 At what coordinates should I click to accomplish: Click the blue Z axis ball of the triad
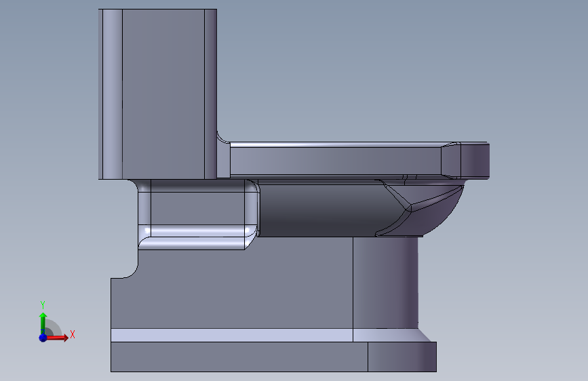coord(43,338)
